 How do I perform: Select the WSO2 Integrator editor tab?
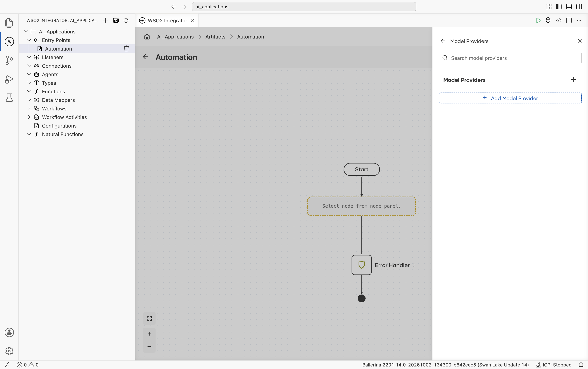tap(167, 20)
